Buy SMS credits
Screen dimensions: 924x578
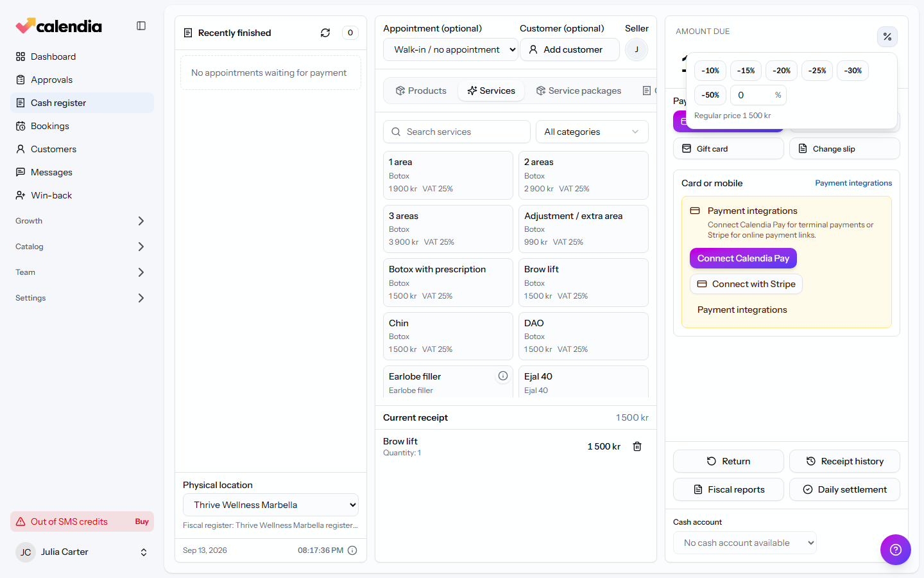142,521
